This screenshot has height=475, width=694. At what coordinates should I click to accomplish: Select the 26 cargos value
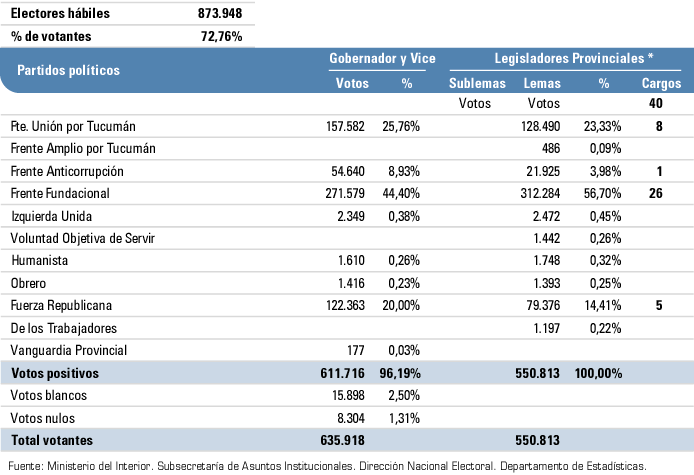(656, 192)
